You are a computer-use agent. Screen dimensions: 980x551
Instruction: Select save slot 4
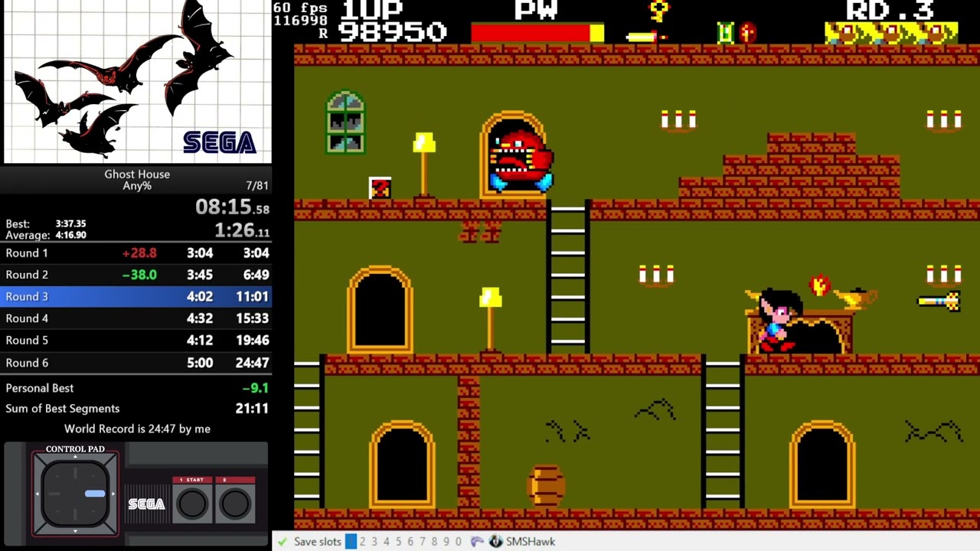[x=386, y=542]
